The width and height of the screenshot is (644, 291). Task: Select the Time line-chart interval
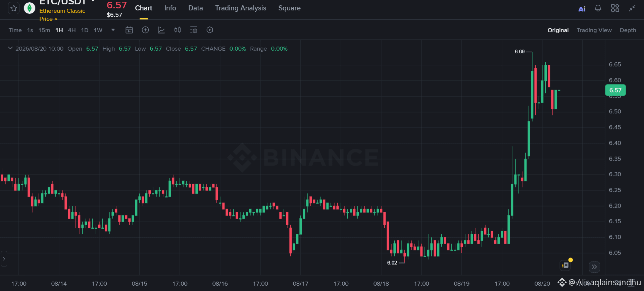coord(15,30)
